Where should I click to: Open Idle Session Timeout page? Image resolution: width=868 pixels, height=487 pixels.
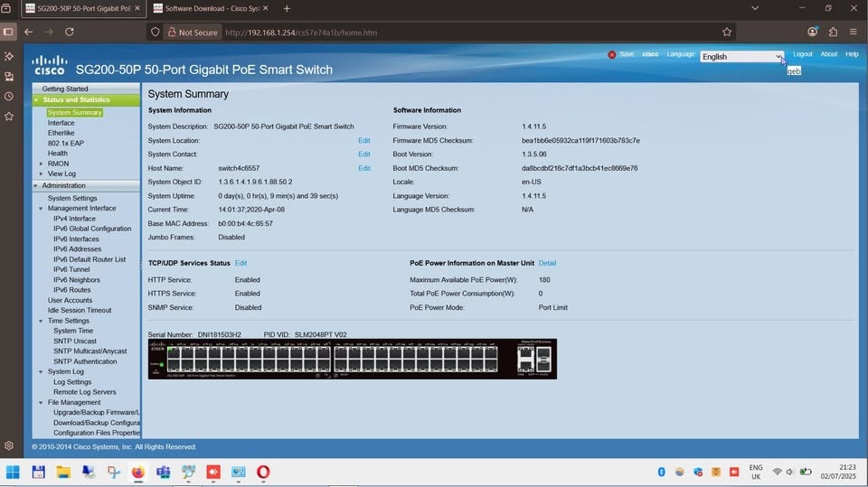[80, 311]
